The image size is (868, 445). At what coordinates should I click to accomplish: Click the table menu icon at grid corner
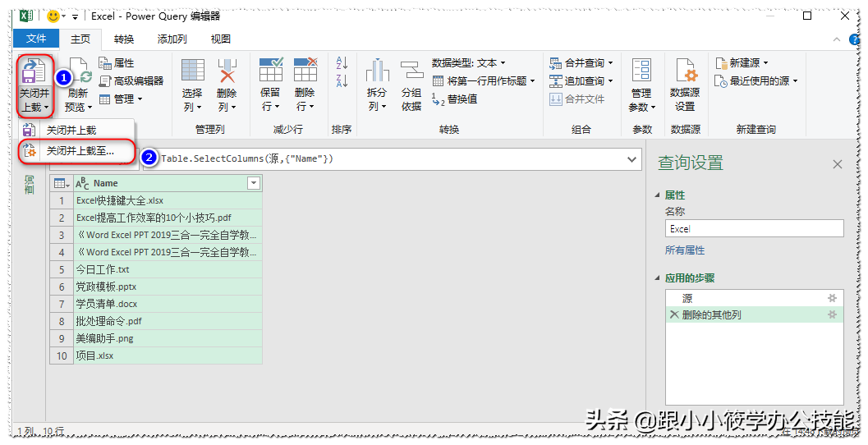click(x=62, y=183)
